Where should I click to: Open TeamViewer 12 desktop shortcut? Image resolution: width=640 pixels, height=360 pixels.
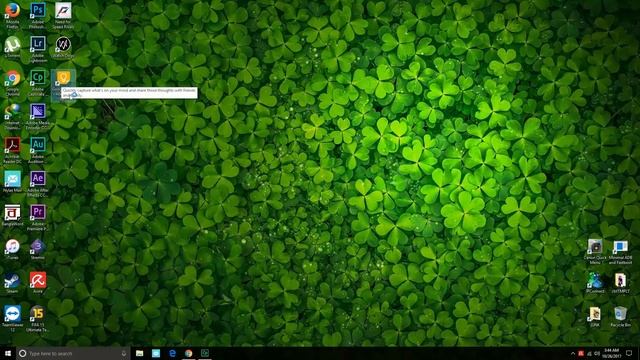click(x=12, y=318)
